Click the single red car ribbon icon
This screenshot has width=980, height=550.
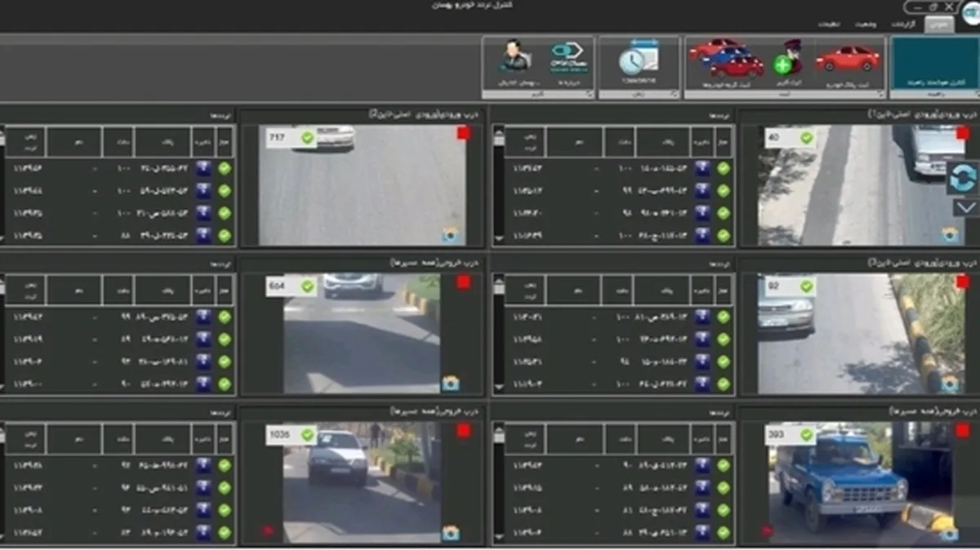(x=847, y=59)
